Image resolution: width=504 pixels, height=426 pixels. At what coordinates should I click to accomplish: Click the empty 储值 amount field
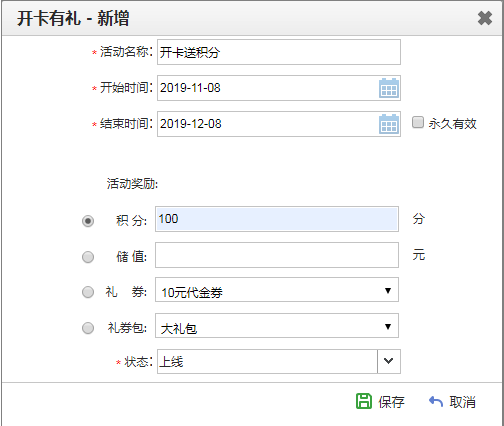click(277, 255)
